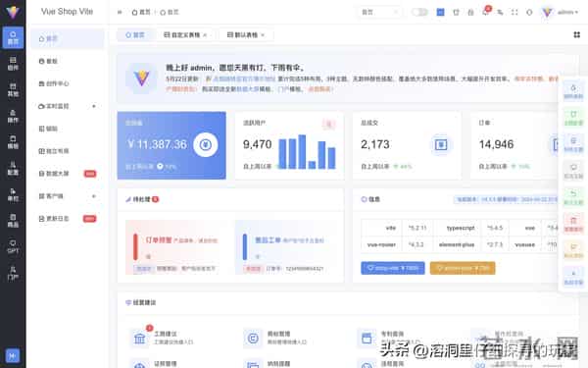Switch to the 首页 tab
The image size is (588, 368).
click(x=135, y=35)
